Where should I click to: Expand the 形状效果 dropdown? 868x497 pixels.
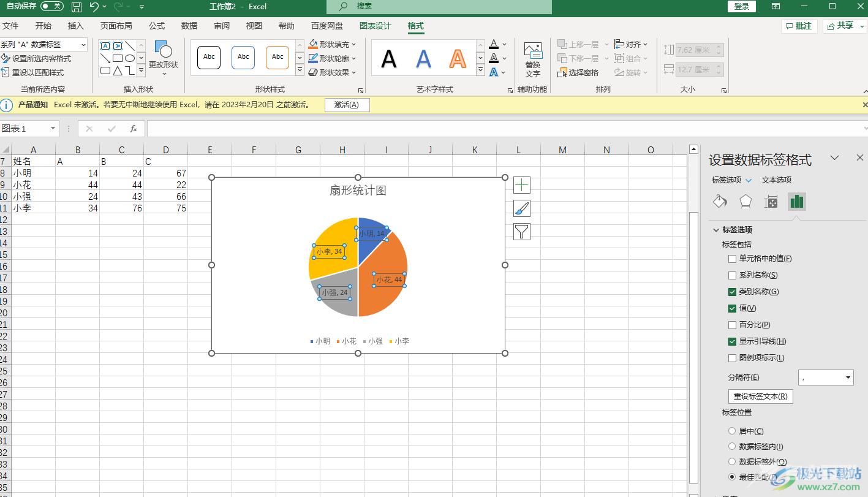coord(354,72)
